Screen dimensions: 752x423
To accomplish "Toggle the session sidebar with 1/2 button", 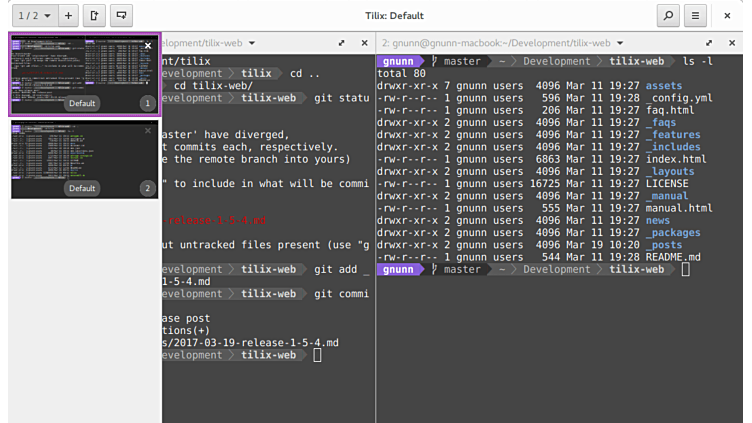I will (x=29, y=16).
